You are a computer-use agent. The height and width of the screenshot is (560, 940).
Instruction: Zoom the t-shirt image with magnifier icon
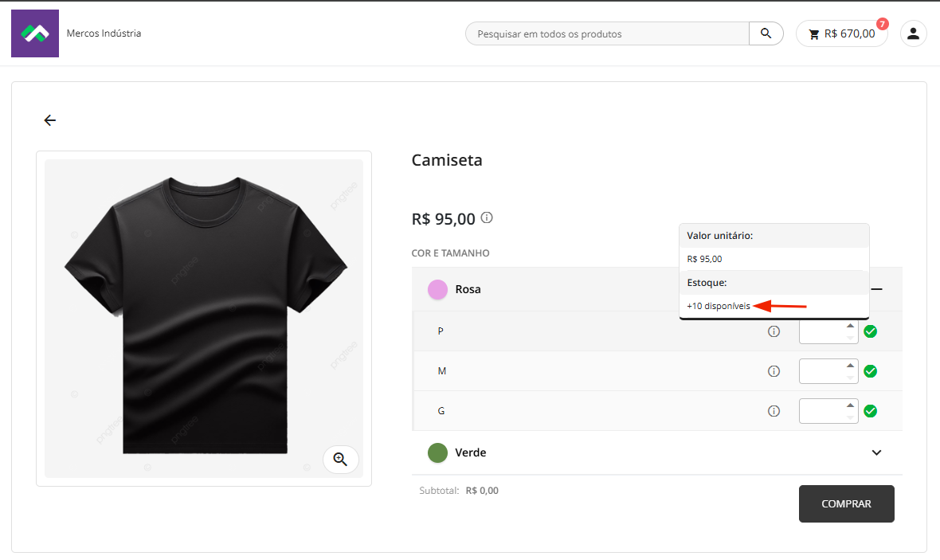[x=340, y=459]
